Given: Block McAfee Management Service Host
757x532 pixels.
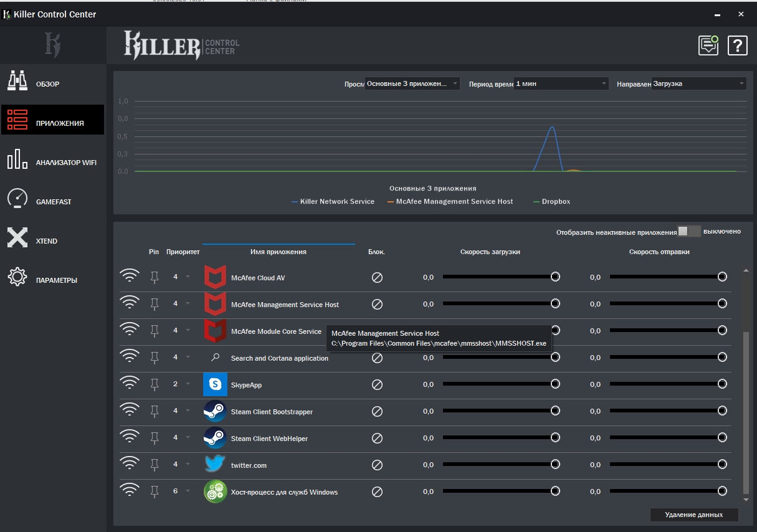Looking at the screenshot, I should (377, 304).
